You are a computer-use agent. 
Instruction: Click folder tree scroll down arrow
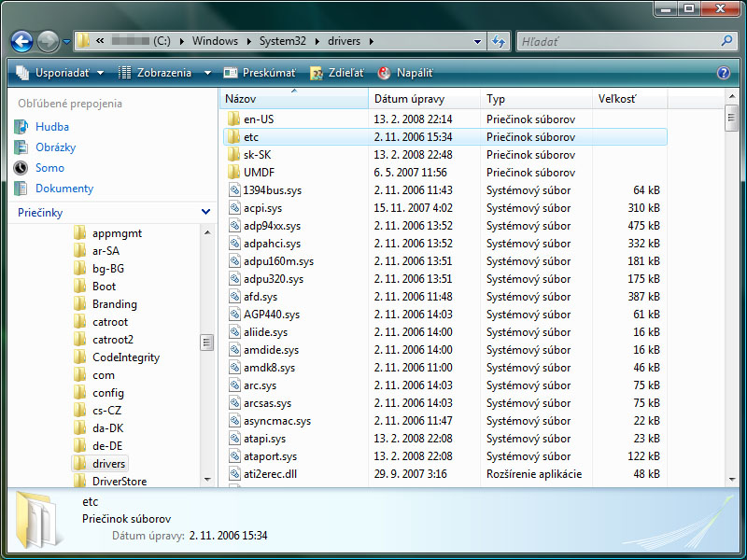coord(207,480)
